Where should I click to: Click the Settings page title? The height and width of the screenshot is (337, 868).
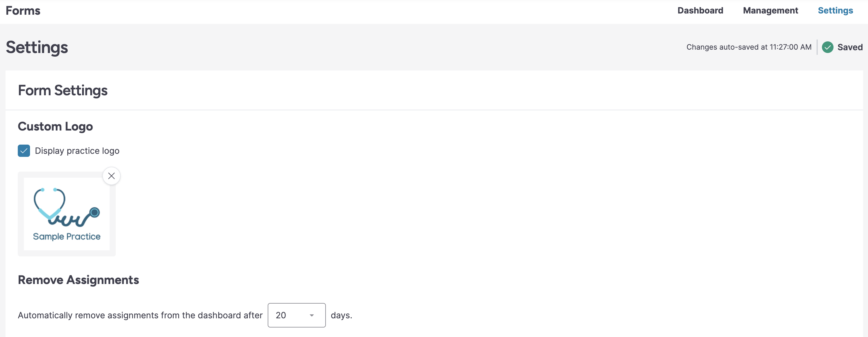(37, 47)
